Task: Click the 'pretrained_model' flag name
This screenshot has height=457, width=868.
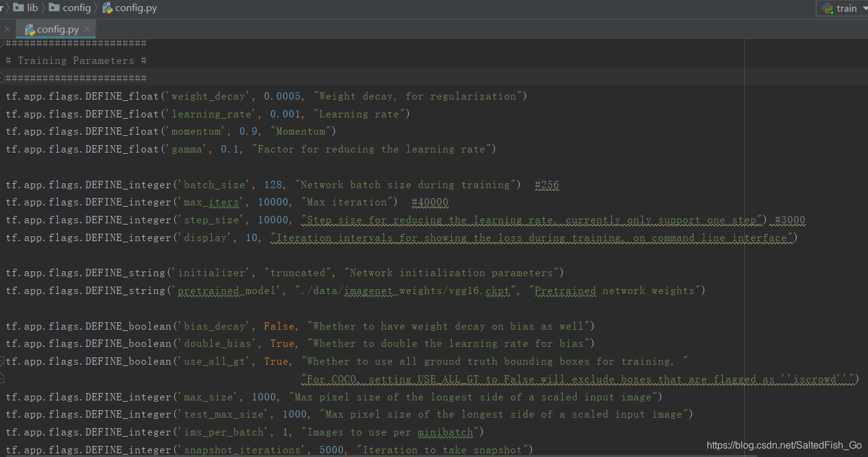Action: click(227, 290)
